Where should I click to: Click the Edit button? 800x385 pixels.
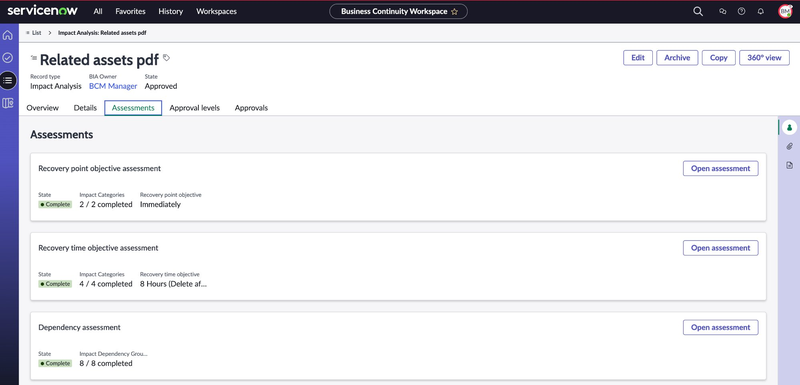[638, 58]
